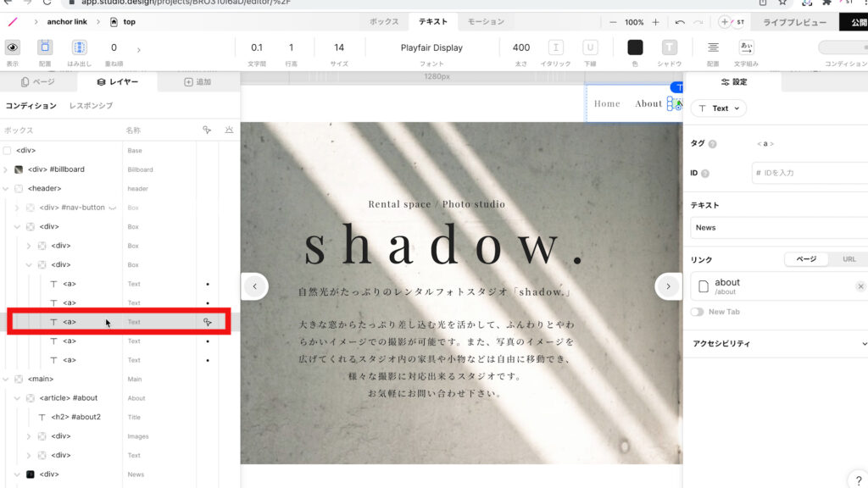Click the ID help question icon

(x=705, y=173)
